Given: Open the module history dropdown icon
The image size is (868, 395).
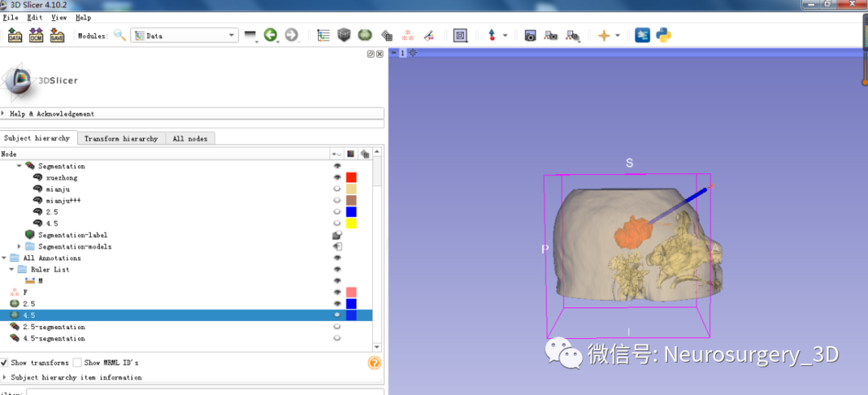Looking at the screenshot, I should click(251, 36).
